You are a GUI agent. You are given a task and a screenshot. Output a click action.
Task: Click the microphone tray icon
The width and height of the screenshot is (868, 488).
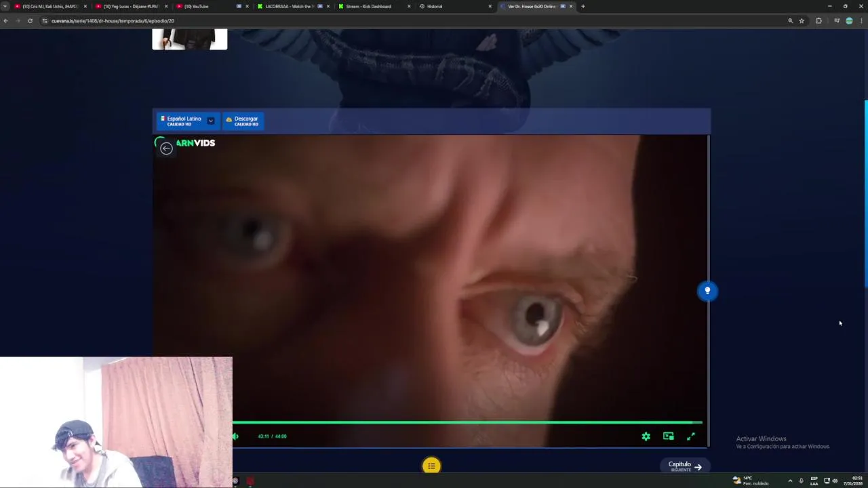pyautogui.click(x=801, y=481)
